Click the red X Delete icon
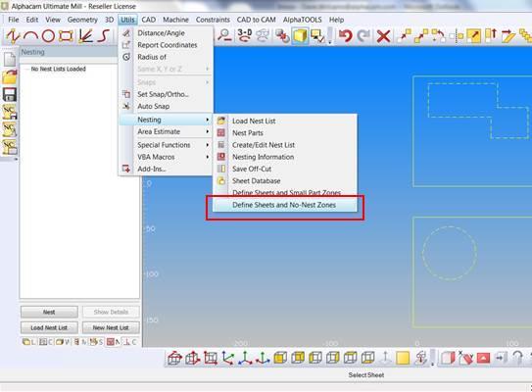The width and height of the screenshot is (532, 392). [383, 36]
